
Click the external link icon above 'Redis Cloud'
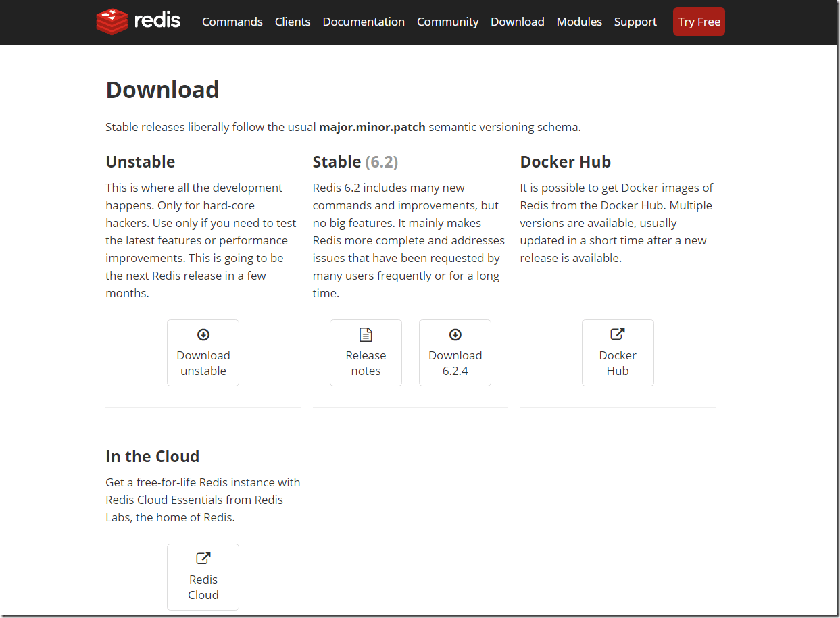click(203, 558)
